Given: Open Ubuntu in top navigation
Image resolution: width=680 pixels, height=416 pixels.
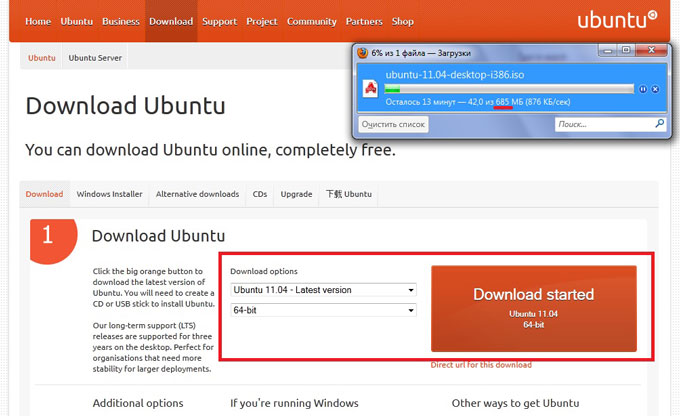Looking at the screenshot, I should click(76, 21).
